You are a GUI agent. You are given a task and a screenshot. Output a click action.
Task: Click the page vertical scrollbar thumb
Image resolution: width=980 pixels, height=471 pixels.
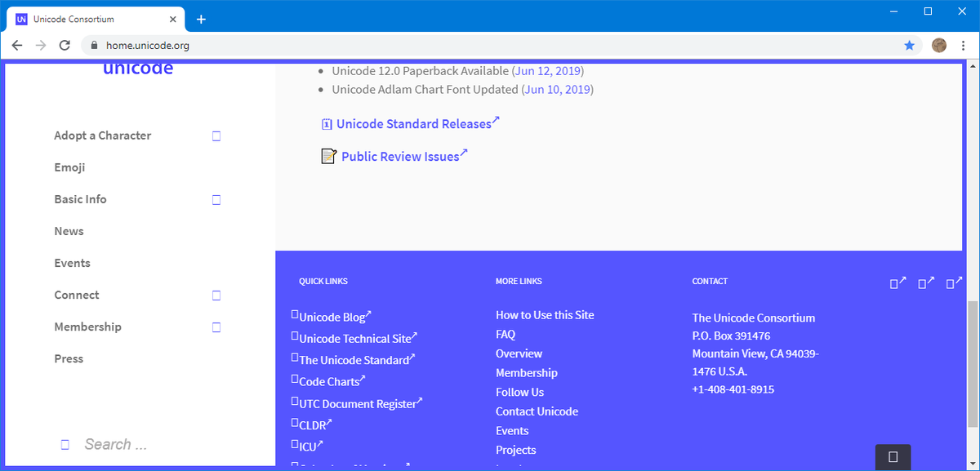tap(972, 363)
